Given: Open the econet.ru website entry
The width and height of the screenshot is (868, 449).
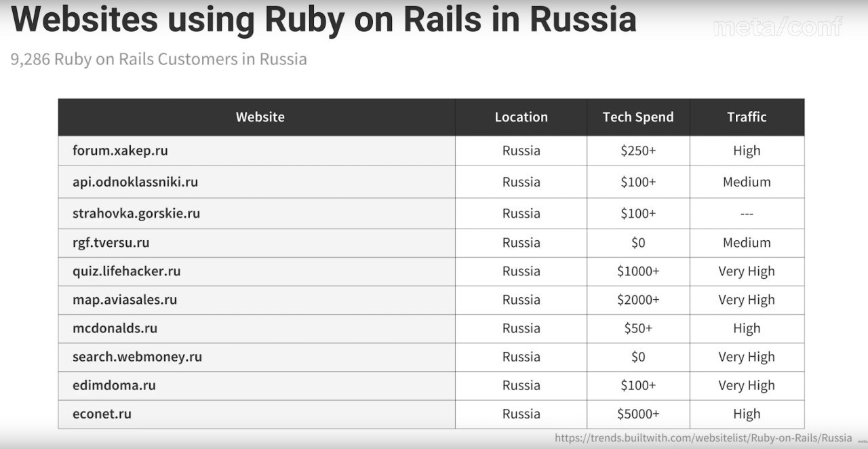Looking at the screenshot, I should pyautogui.click(x=102, y=414).
